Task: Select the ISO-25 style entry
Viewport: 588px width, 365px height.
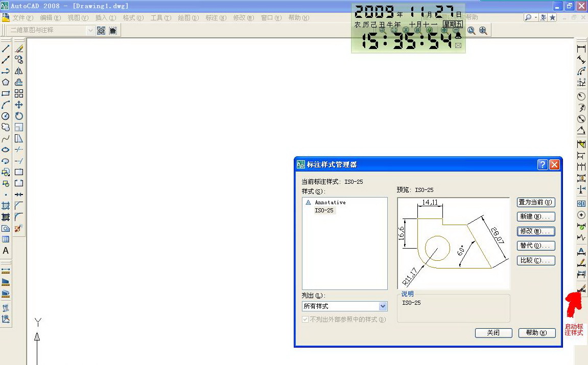Action: tap(324, 211)
